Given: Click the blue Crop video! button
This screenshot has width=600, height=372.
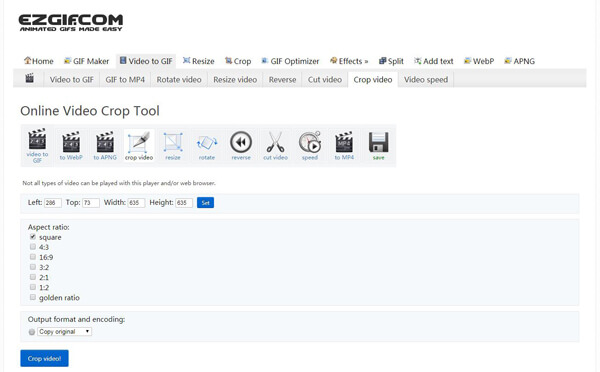Looking at the screenshot, I should 44,358.
